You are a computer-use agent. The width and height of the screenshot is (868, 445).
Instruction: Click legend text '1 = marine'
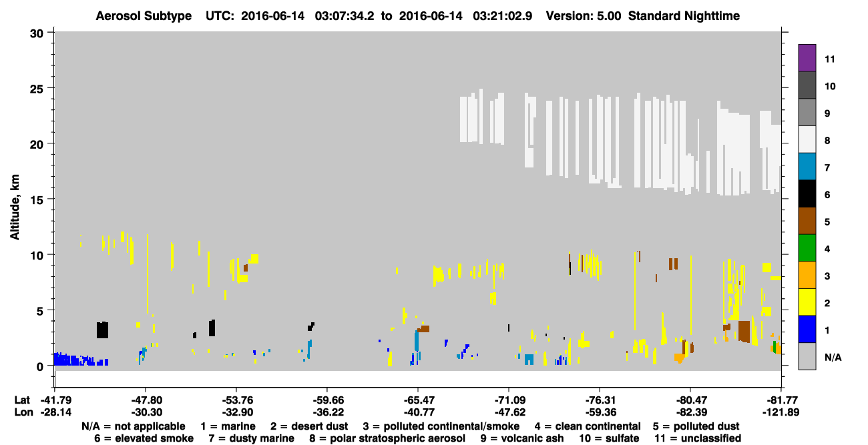pyautogui.click(x=228, y=426)
